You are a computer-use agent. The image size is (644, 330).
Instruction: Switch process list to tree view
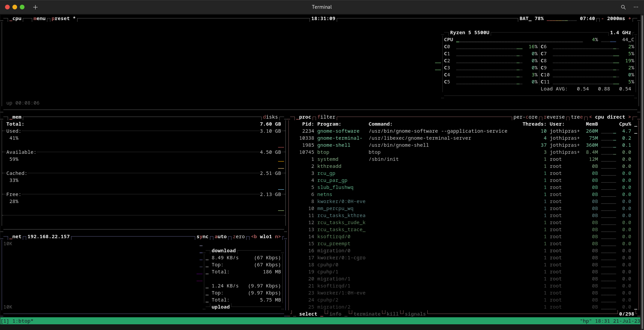577,117
